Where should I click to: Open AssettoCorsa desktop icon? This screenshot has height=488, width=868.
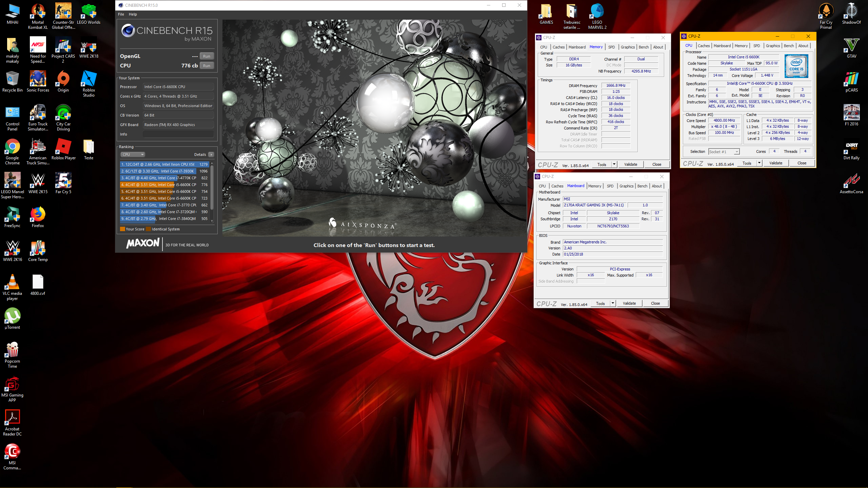tap(851, 183)
